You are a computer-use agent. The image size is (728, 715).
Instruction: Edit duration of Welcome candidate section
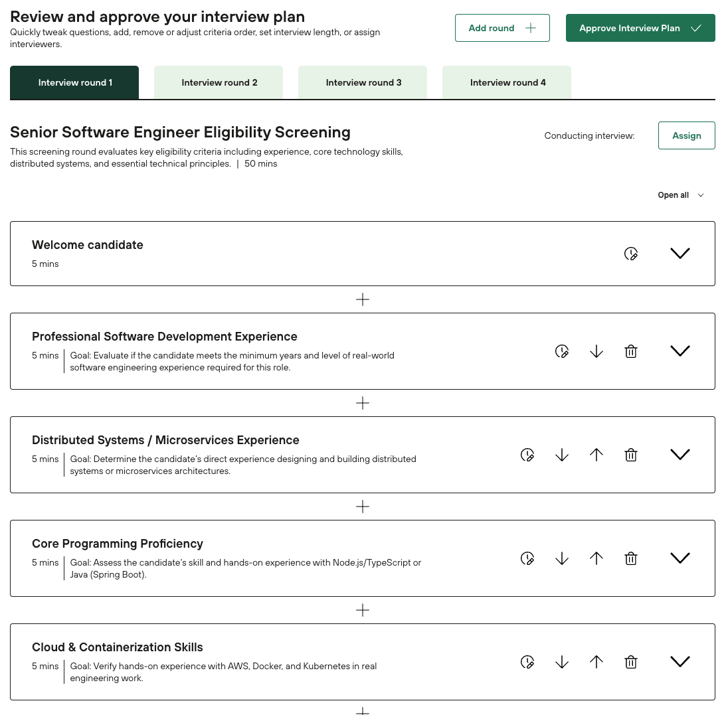click(x=631, y=254)
